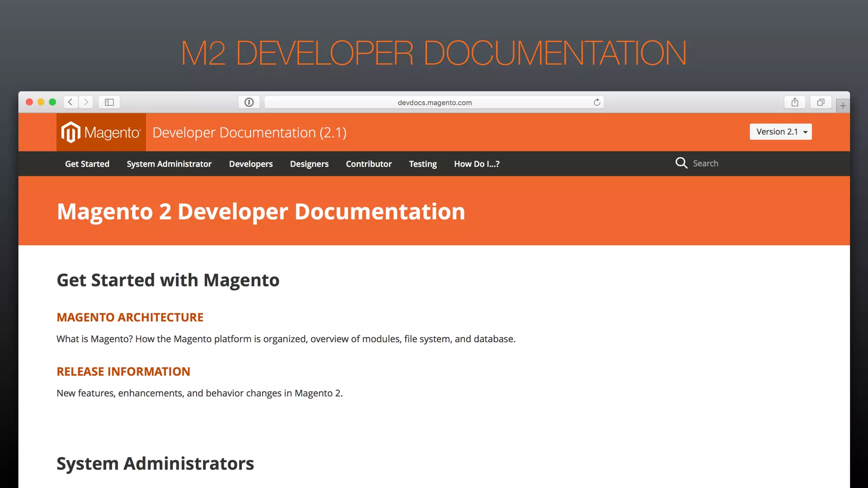Open the Version 2.1 dropdown

[x=781, y=132]
